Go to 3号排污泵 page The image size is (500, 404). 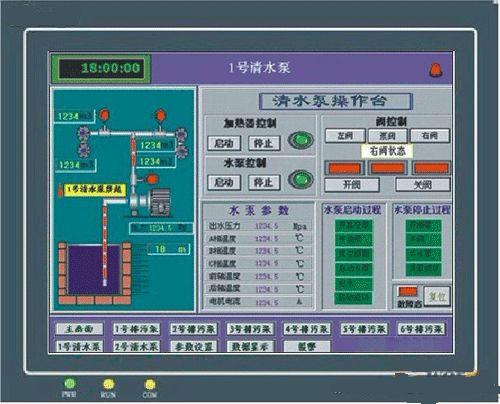click(250, 329)
